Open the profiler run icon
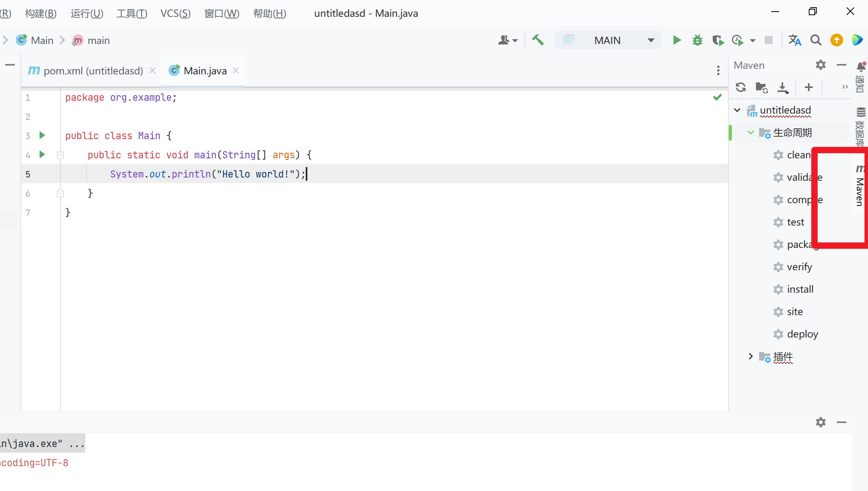Screen dimensions: 868x491 [x=738, y=40]
